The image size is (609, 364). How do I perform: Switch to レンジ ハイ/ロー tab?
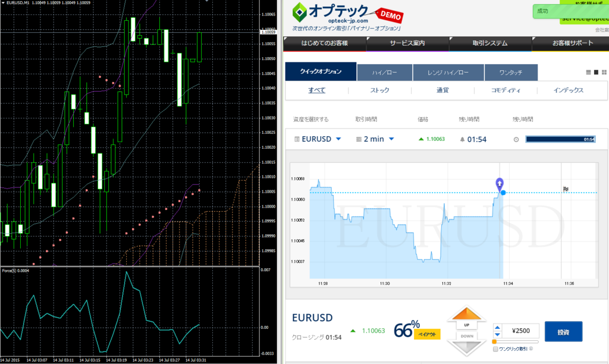(x=448, y=73)
